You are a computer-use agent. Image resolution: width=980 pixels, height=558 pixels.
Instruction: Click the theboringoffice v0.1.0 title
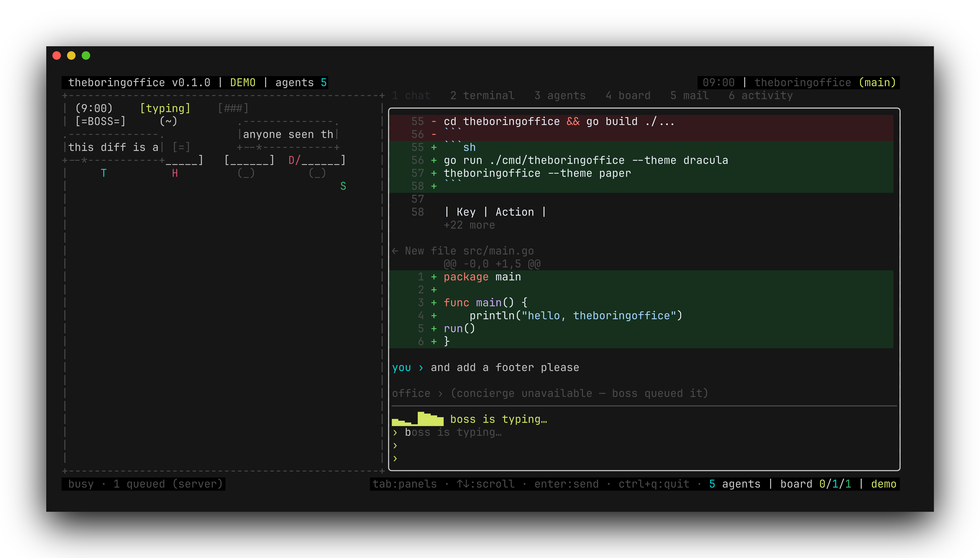pos(140,83)
